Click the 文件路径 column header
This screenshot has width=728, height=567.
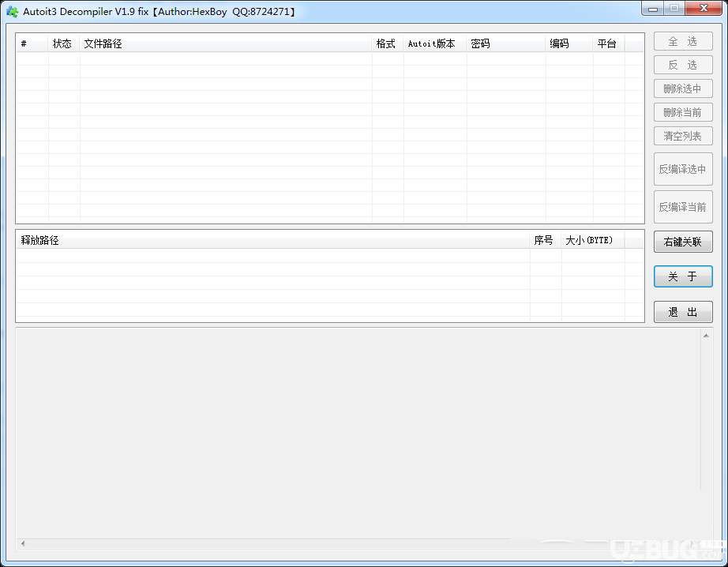[x=226, y=43]
